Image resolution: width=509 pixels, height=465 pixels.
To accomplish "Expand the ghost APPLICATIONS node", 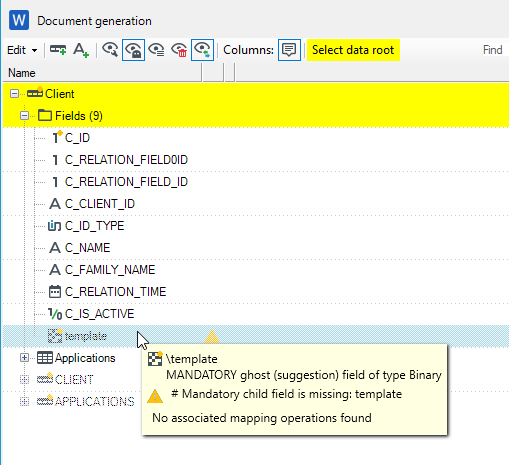I will tap(24, 402).
